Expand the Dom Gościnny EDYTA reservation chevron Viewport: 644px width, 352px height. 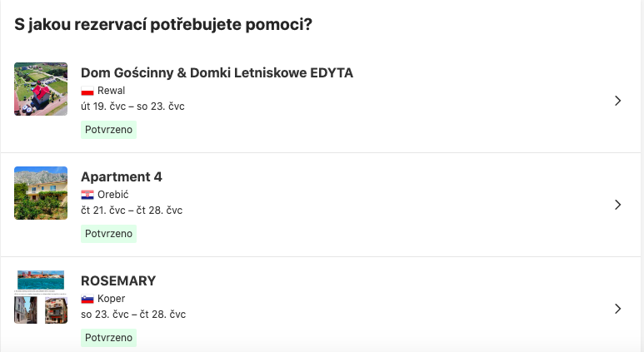pos(617,101)
